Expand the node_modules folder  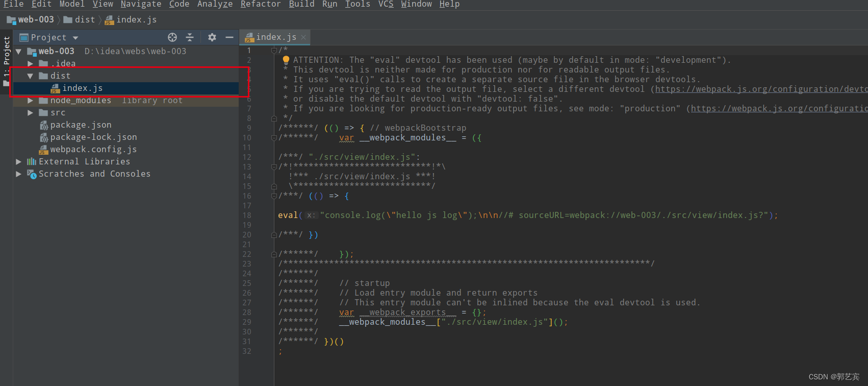[x=30, y=101]
